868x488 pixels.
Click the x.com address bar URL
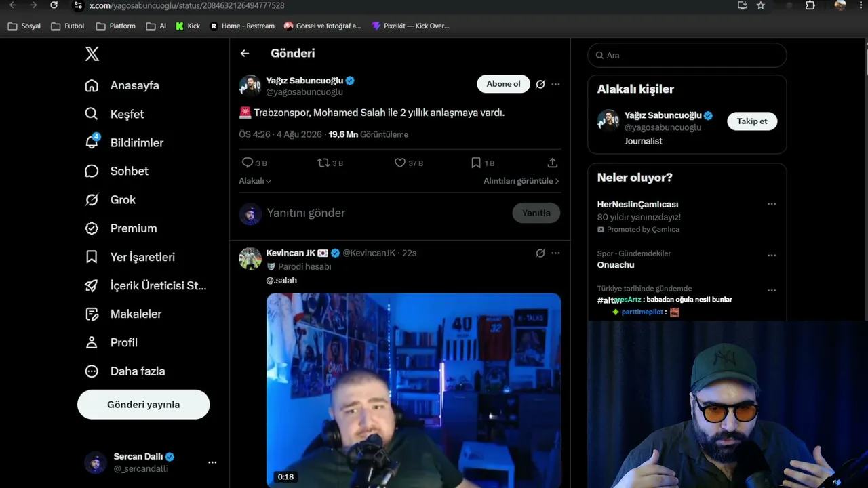click(187, 5)
